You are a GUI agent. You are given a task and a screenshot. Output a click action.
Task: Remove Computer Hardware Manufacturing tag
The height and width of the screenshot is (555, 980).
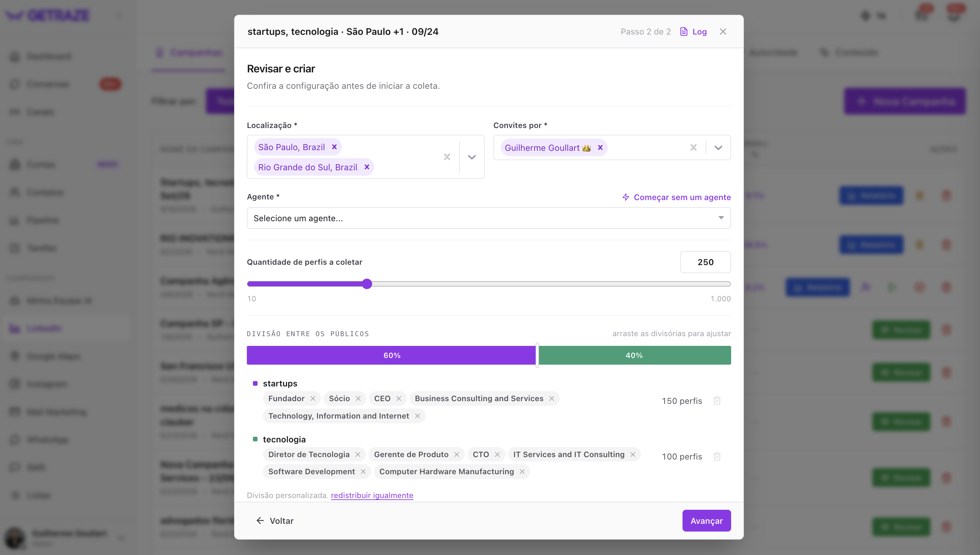pyautogui.click(x=522, y=472)
